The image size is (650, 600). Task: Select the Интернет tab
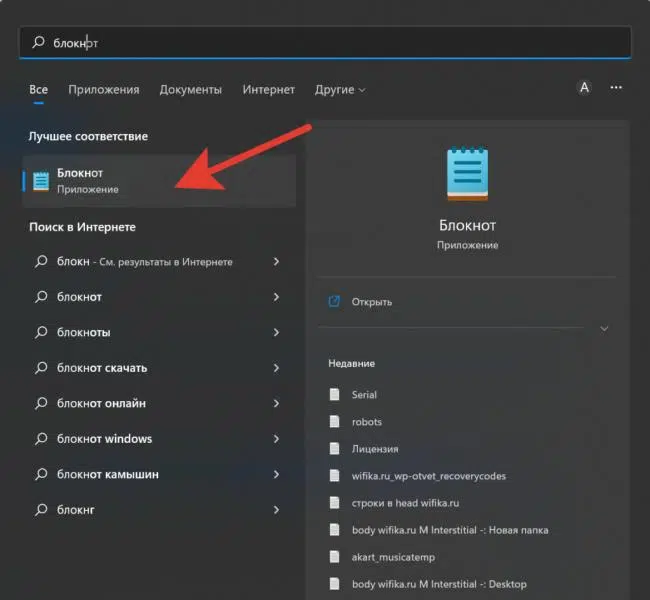point(268,89)
